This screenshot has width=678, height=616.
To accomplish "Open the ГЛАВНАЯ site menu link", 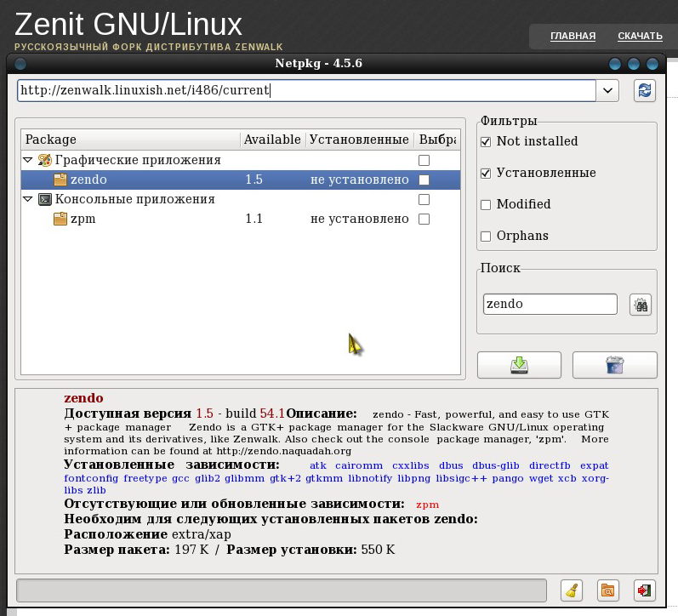I will pyautogui.click(x=573, y=36).
